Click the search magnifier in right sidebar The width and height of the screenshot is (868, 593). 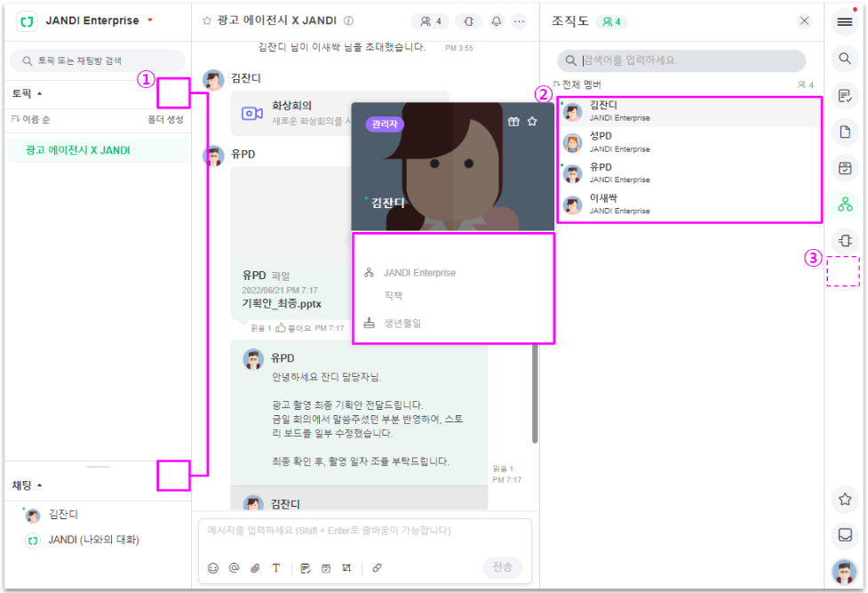pos(845,60)
